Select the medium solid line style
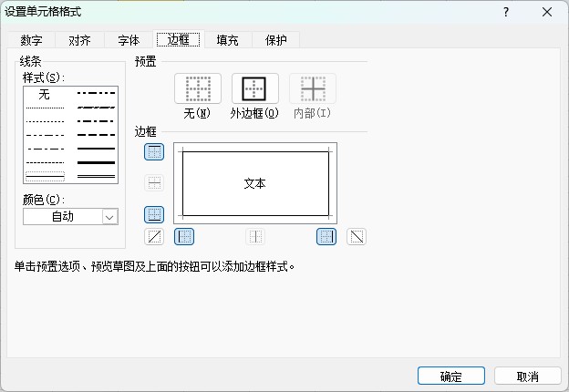 (96, 149)
